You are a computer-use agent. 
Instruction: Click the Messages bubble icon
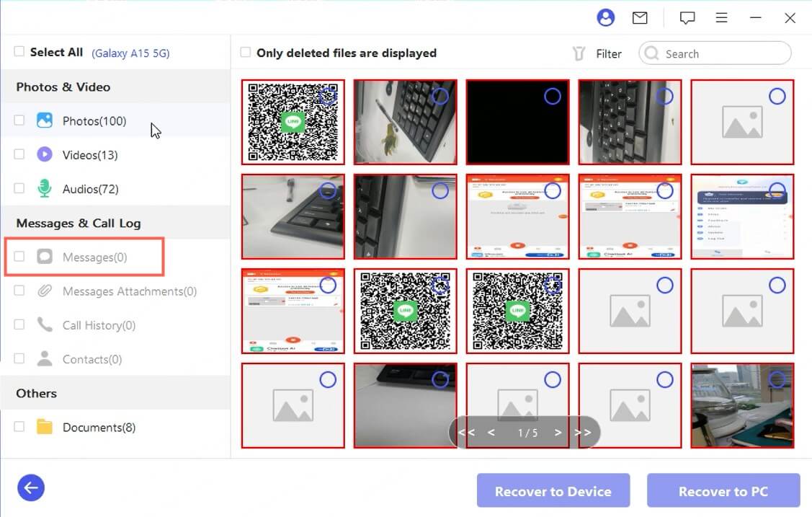[x=45, y=257]
